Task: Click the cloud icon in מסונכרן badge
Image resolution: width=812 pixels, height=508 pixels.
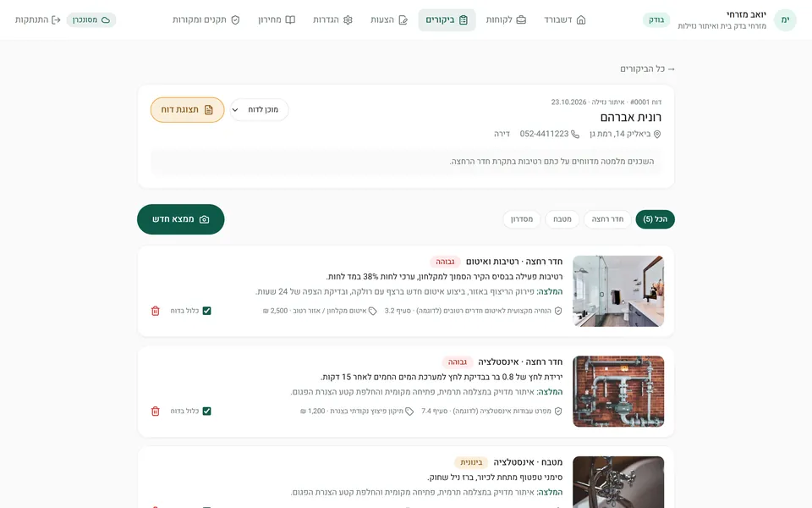Action: click(106, 20)
